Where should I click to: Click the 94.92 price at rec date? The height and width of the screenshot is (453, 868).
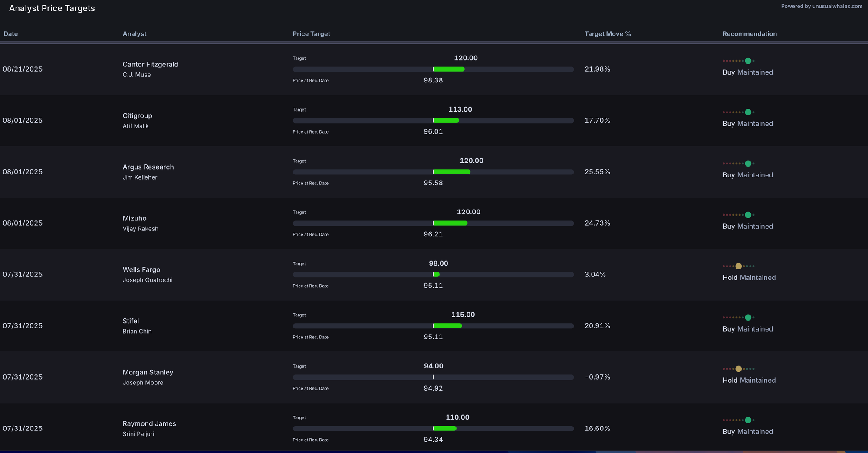(x=433, y=388)
